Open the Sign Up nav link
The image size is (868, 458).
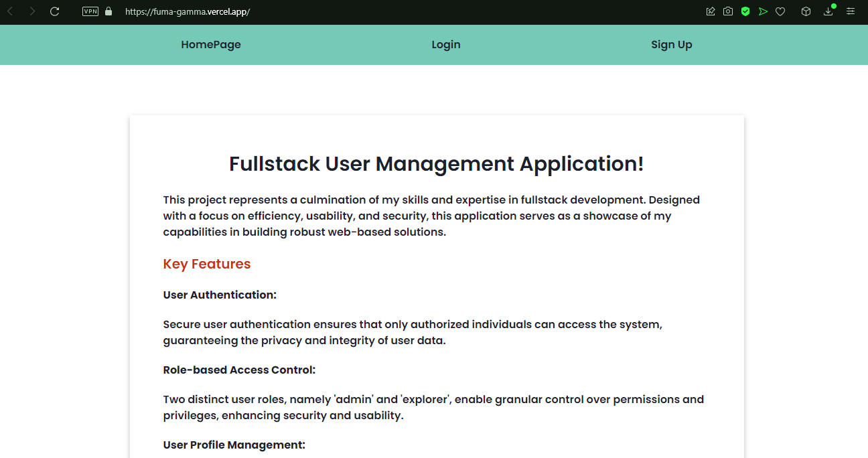672,45
